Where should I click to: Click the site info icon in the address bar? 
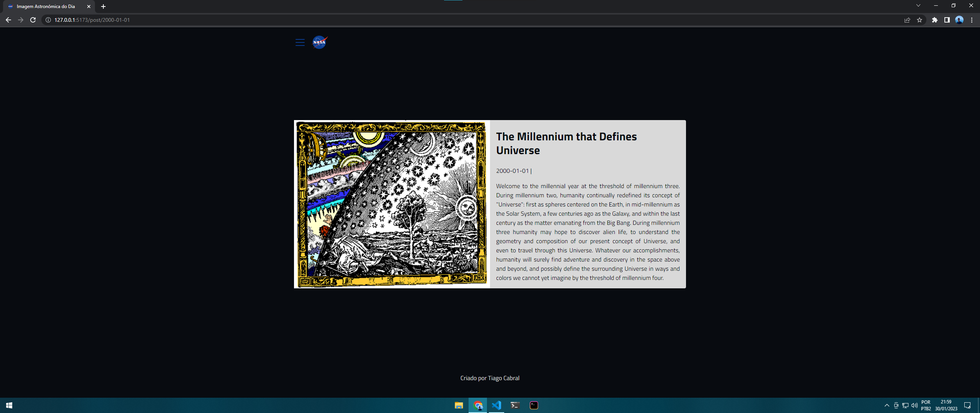click(47, 20)
